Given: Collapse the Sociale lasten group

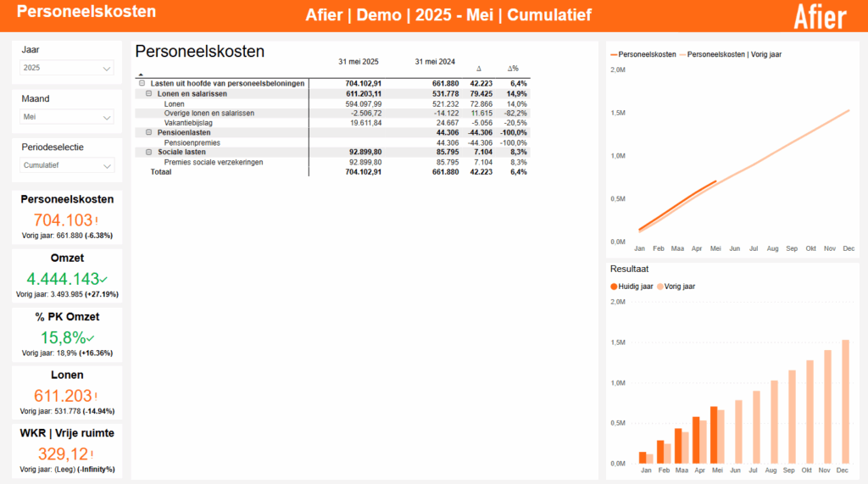Looking at the screenshot, I should click(149, 153).
